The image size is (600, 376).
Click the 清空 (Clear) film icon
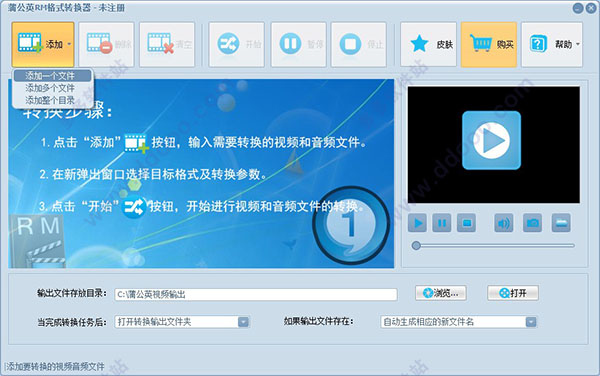click(160, 44)
